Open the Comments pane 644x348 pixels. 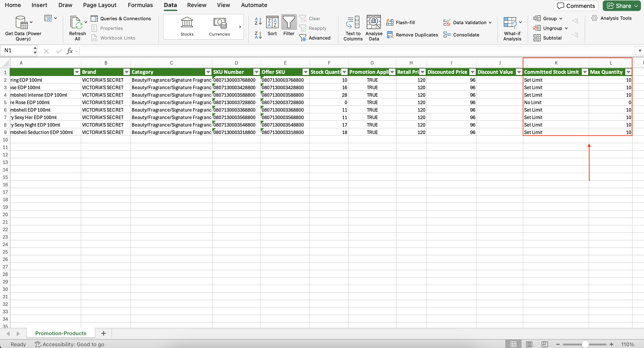point(576,6)
